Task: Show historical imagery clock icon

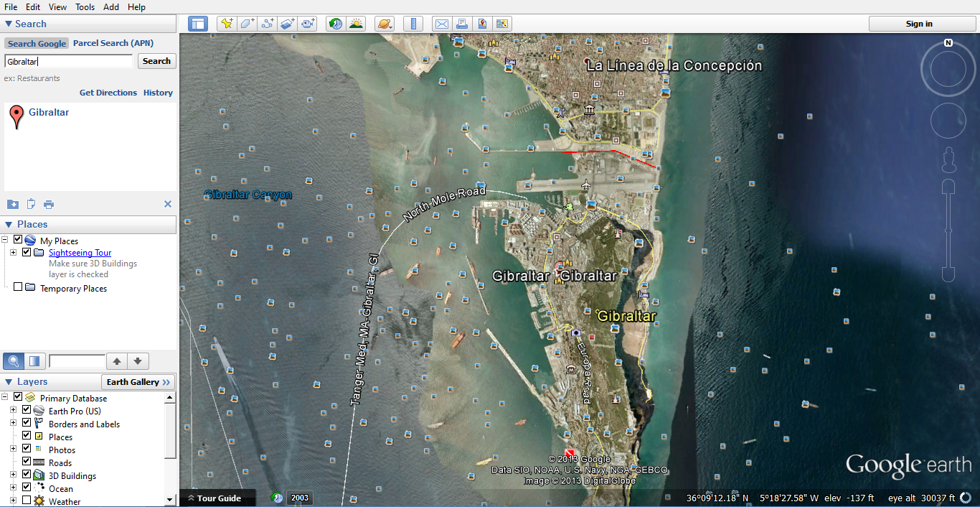Action: (336, 24)
